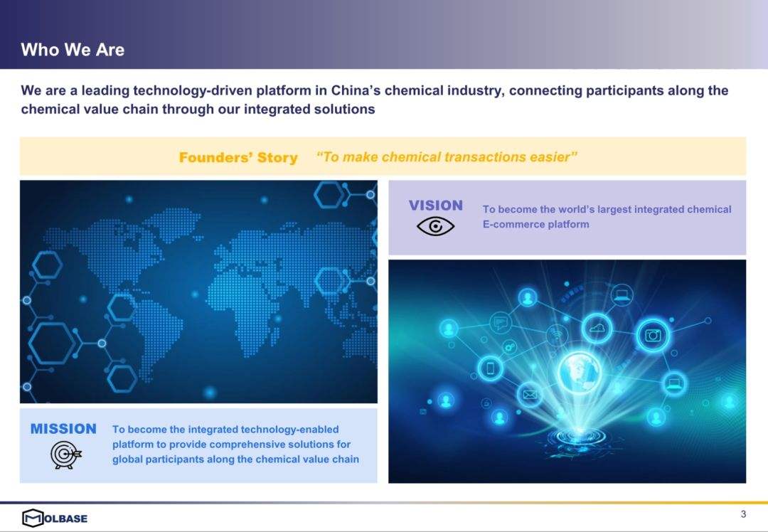The height and width of the screenshot is (532, 768).
Task: Click the slide page number 3
Action: point(743,514)
